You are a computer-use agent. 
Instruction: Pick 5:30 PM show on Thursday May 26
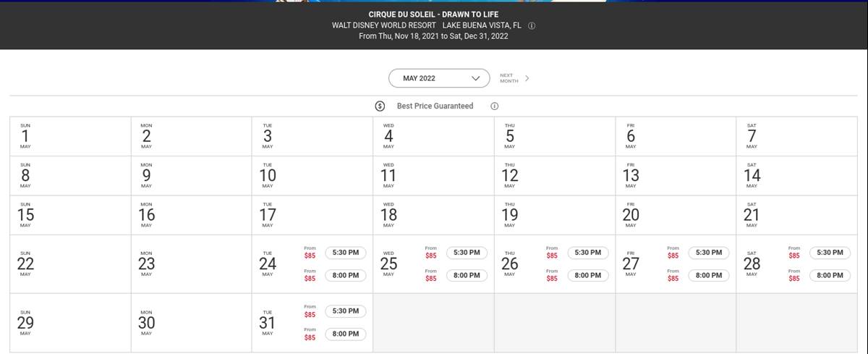[588, 253]
